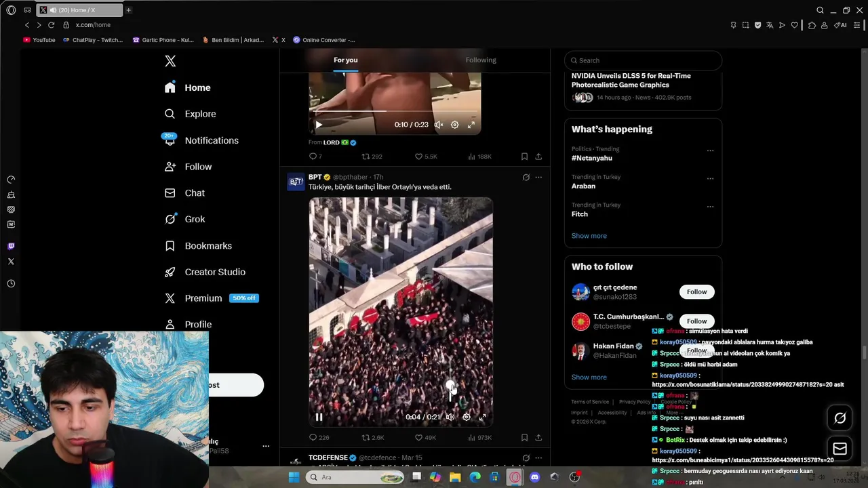Open more options on BPT post
Image resolution: width=868 pixels, height=488 pixels.
coord(538,178)
